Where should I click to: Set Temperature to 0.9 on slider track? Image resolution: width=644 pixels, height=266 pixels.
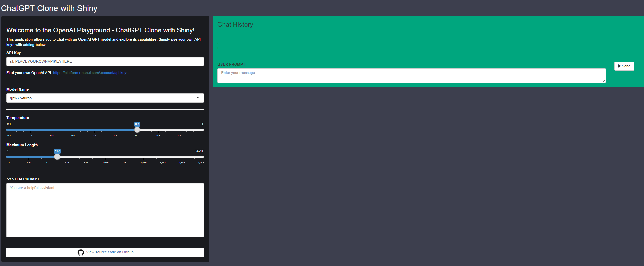pos(180,130)
